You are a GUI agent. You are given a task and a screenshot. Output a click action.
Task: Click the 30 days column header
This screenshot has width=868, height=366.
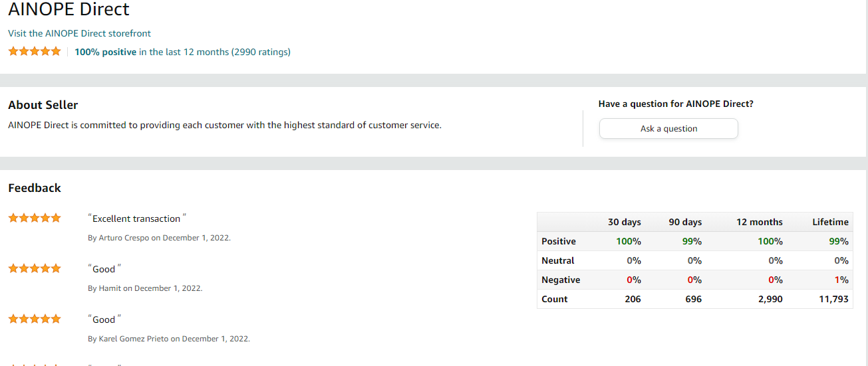point(625,222)
